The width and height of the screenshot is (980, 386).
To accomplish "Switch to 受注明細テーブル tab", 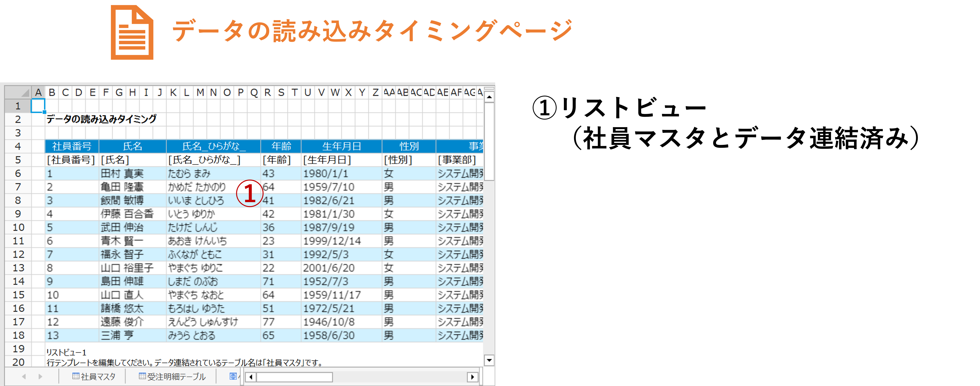I will coord(172,377).
